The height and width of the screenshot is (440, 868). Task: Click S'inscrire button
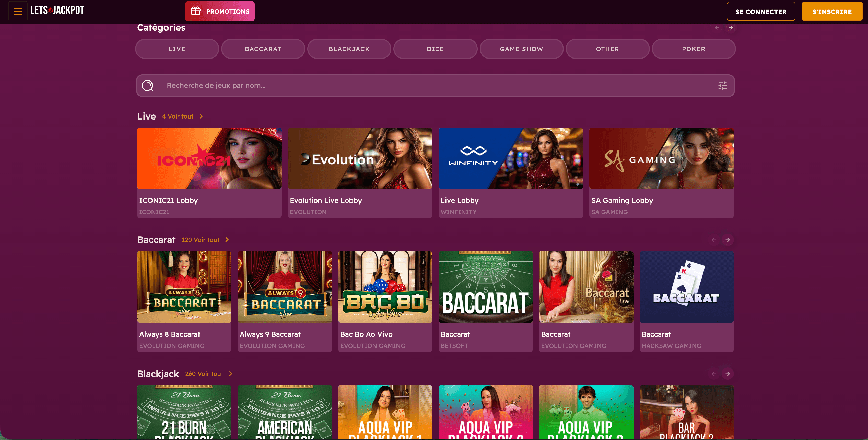[x=832, y=11]
